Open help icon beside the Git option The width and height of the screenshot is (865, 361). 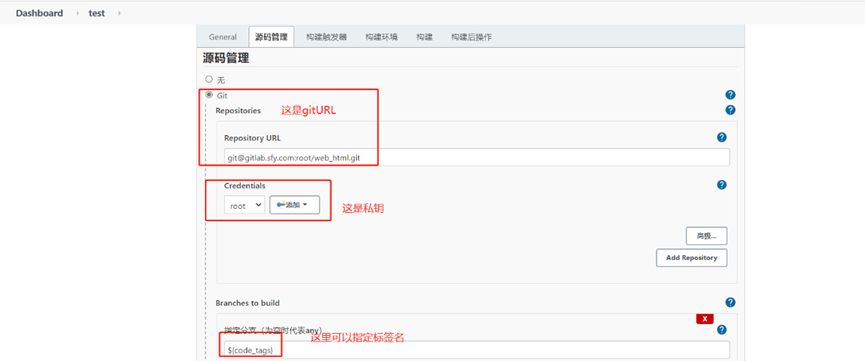[730, 95]
